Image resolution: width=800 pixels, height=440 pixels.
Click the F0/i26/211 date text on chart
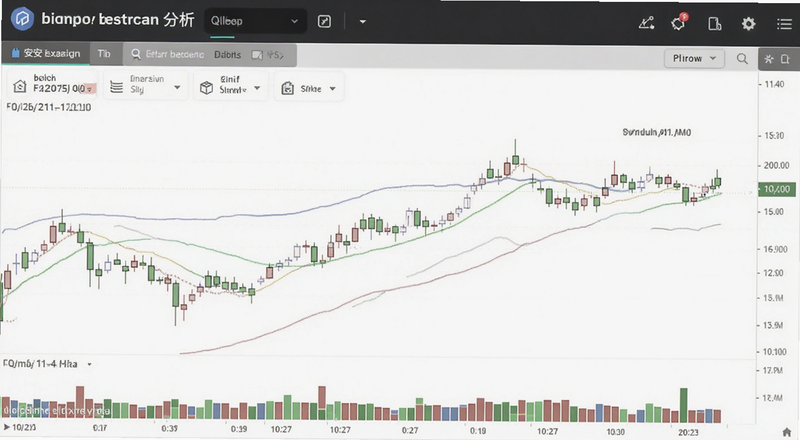click(49, 107)
